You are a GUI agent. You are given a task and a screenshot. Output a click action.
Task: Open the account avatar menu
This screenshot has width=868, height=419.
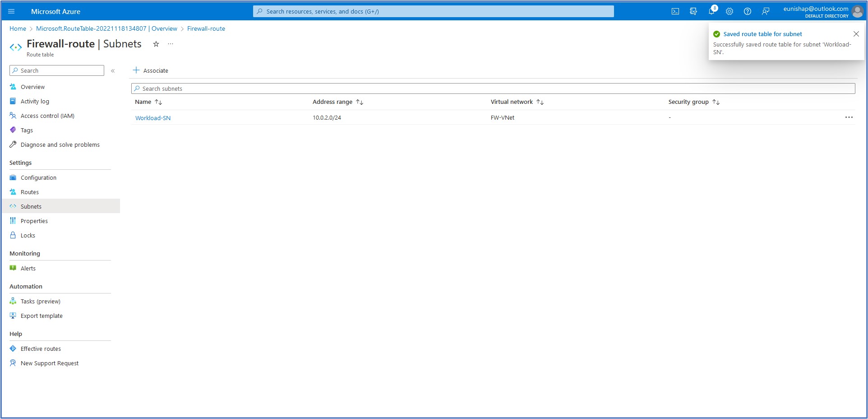coord(857,11)
